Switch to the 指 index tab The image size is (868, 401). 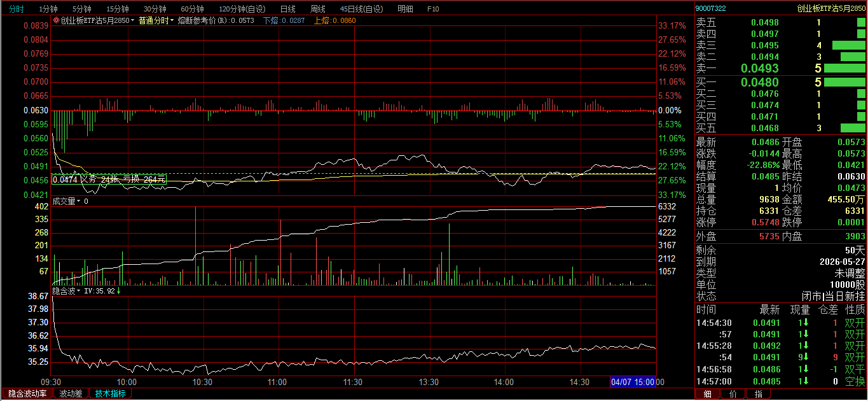coord(758,395)
